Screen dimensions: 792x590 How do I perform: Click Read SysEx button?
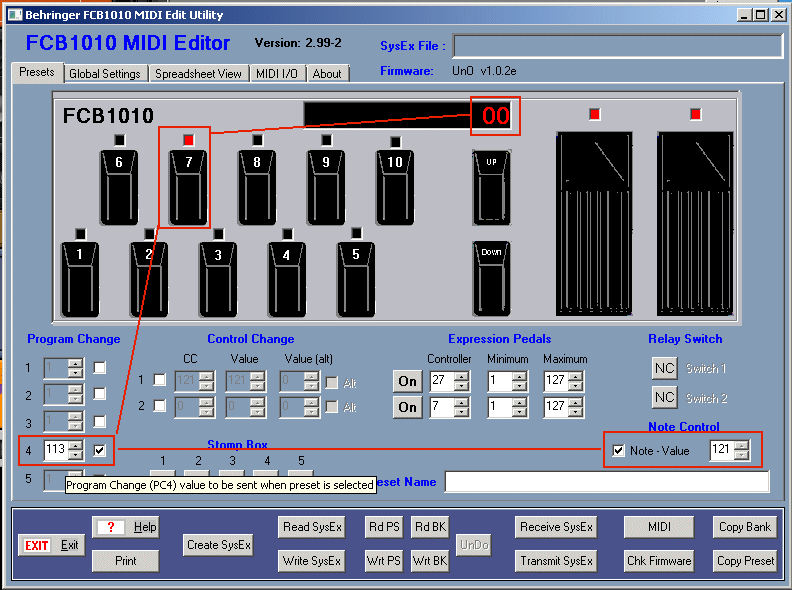point(312,527)
